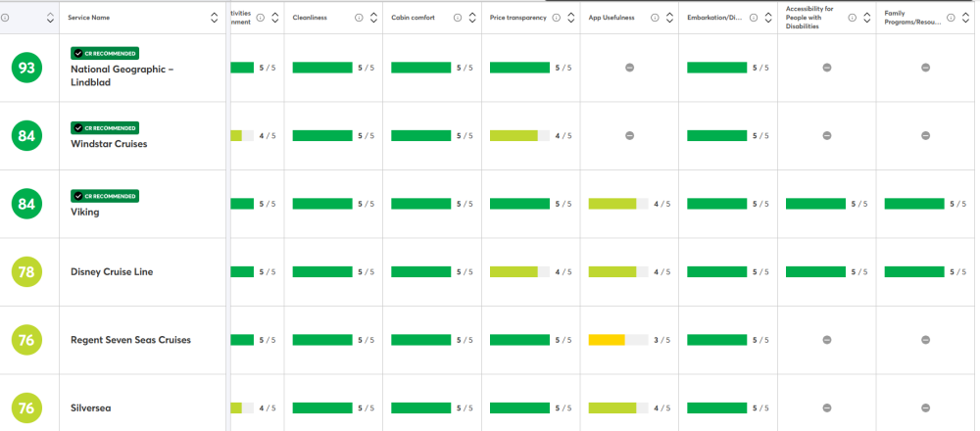This screenshot has height=431, width=980.
Task: Click Windstar Cruises Accessibility dash icon
Action: pos(827,135)
